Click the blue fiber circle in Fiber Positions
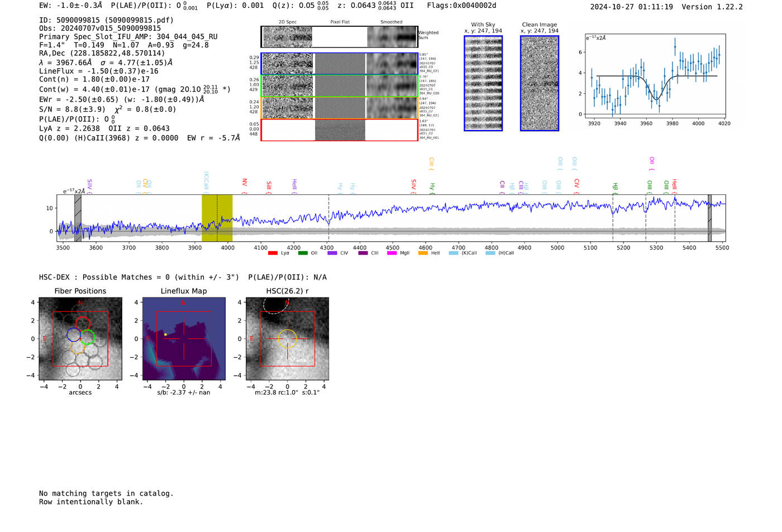782x532 pixels. point(74,335)
